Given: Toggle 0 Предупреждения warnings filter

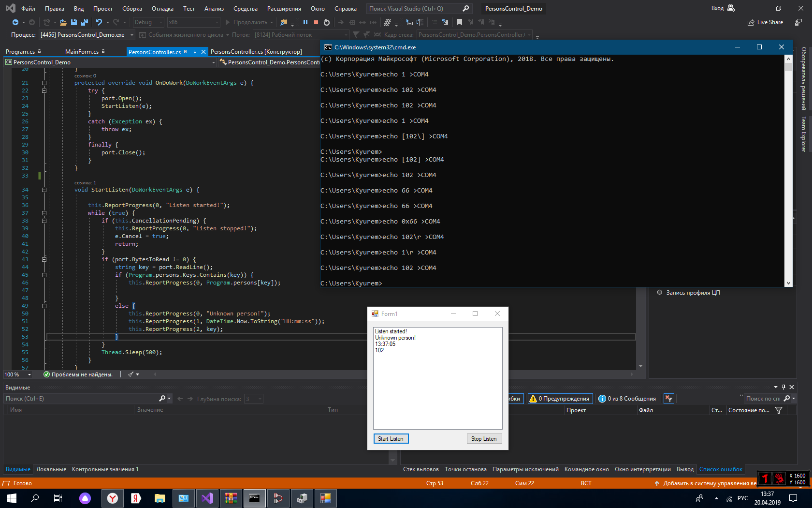Looking at the screenshot, I should (561, 399).
